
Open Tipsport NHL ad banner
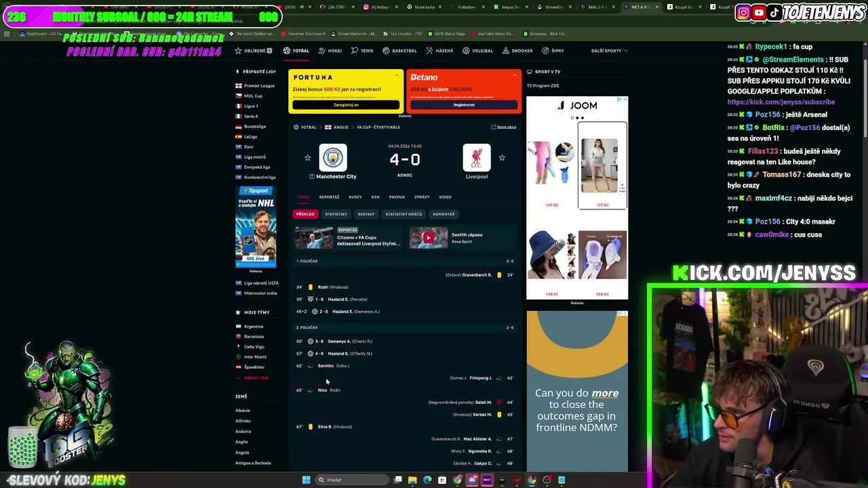256,228
